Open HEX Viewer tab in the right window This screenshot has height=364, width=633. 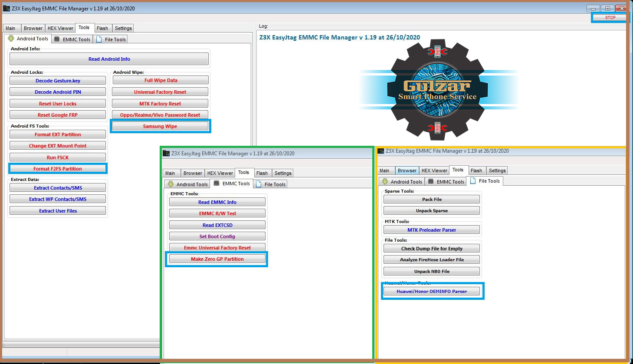click(x=434, y=171)
